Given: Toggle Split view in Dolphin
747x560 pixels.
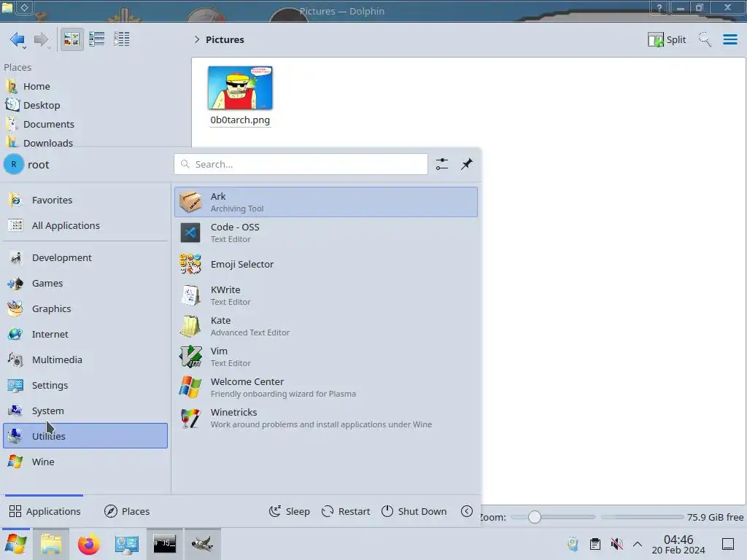Looking at the screenshot, I should [667, 39].
